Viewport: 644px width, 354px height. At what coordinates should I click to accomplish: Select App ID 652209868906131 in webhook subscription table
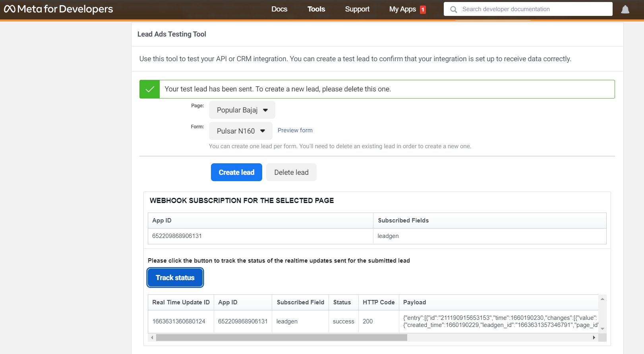(177, 236)
